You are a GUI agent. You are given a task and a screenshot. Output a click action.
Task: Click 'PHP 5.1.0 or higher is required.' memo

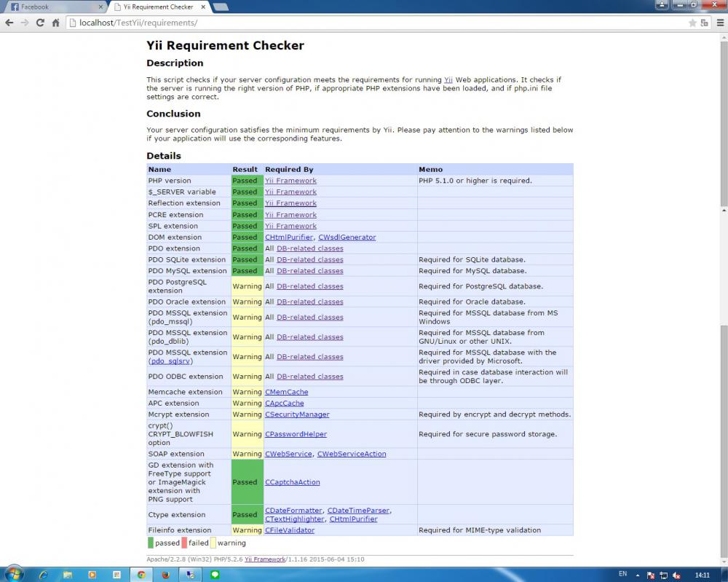pos(475,181)
